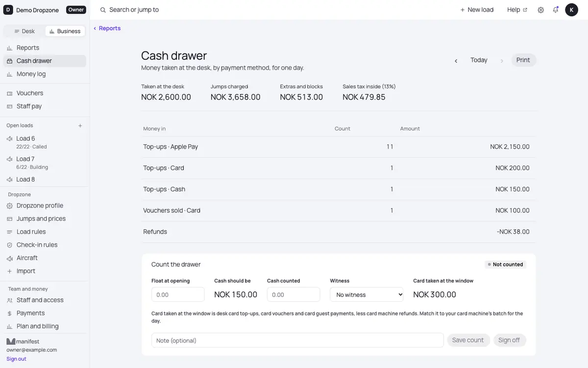The image size is (588, 368).
Task: Switch to the Business tab
Action: 65,31
